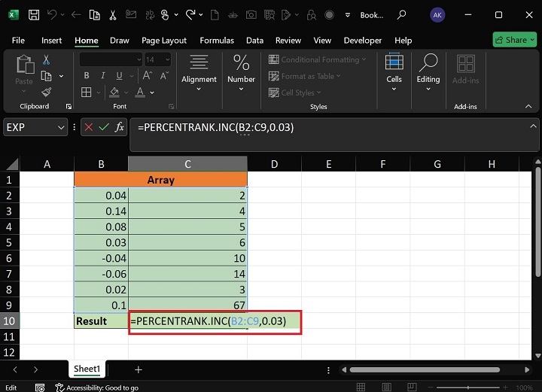The height and width of the screenshot is (392, 542).
Task: Open the Formulas ribbon tab
Action: (218, 40)
